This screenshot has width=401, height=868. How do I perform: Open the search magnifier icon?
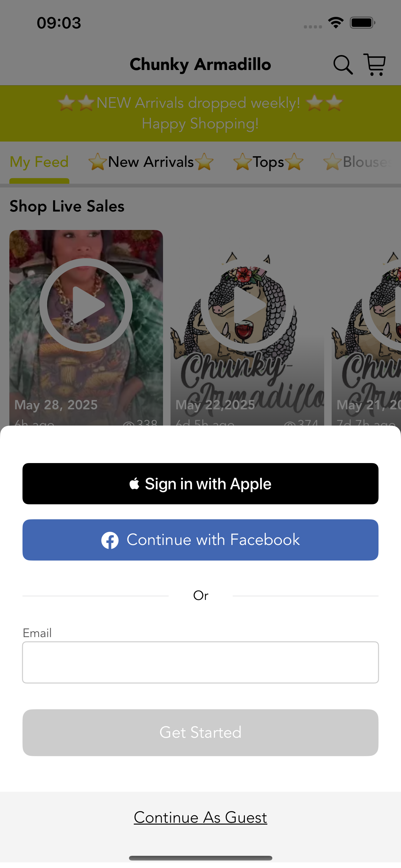tap(343, 65)
